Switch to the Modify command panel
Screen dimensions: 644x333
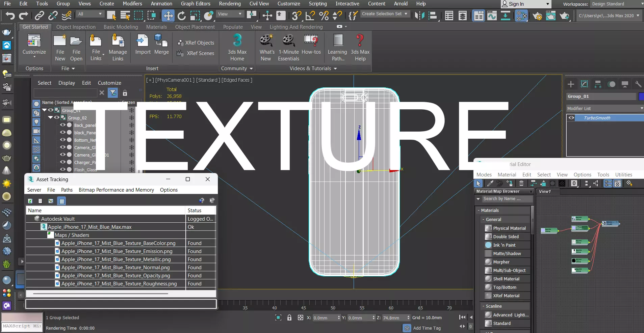coord(584,84)
